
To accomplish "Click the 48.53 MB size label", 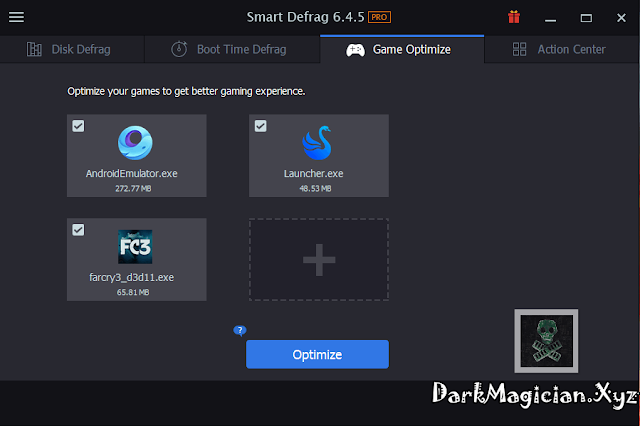I will point(315,189).
